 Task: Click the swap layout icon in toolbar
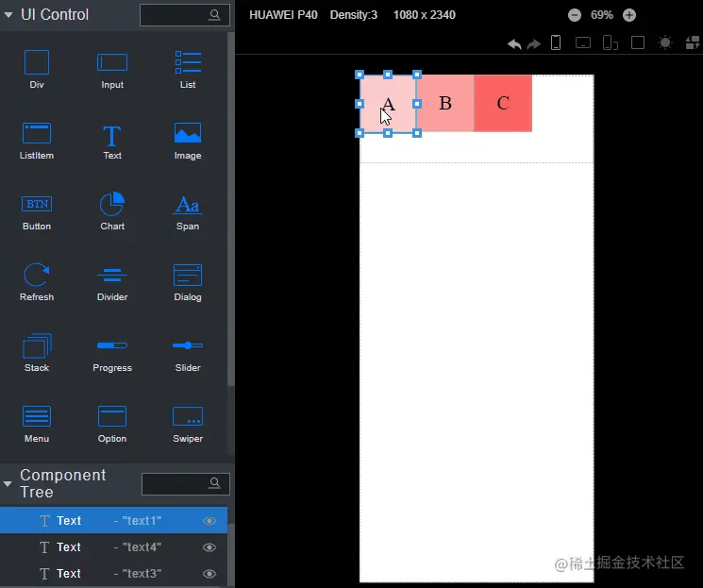tap(693, 43)
